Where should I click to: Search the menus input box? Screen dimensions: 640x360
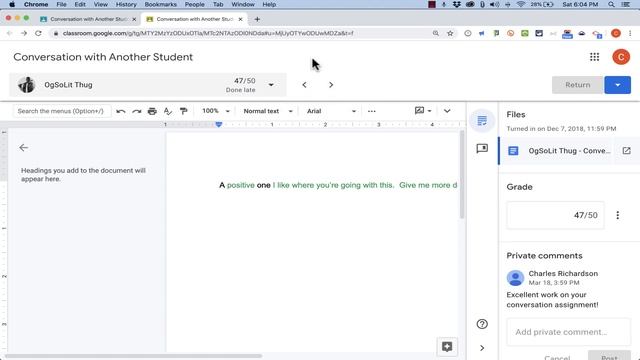coord(62,111)
